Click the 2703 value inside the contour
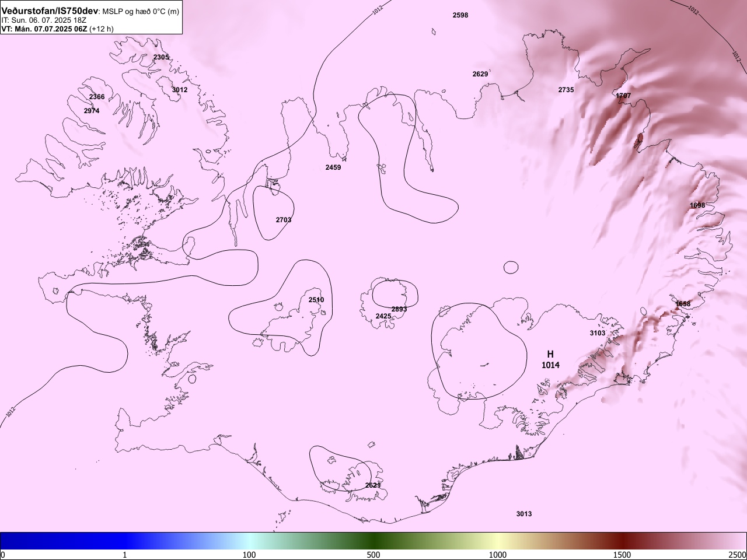 coord(284,220)
